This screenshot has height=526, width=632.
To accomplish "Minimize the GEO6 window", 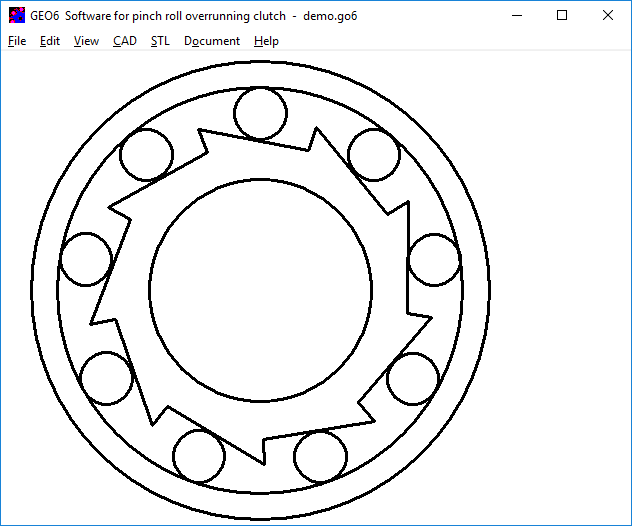I will click(x=517, y=16).
